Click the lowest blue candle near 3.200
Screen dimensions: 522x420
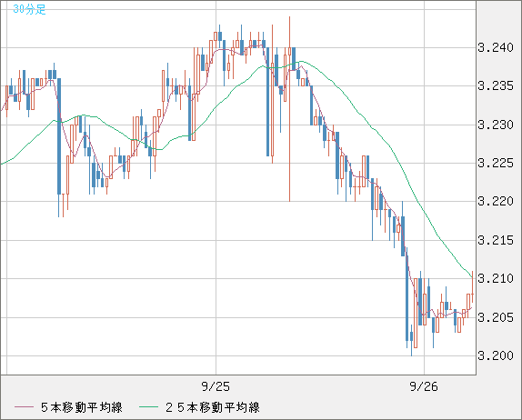click(411, 339)
